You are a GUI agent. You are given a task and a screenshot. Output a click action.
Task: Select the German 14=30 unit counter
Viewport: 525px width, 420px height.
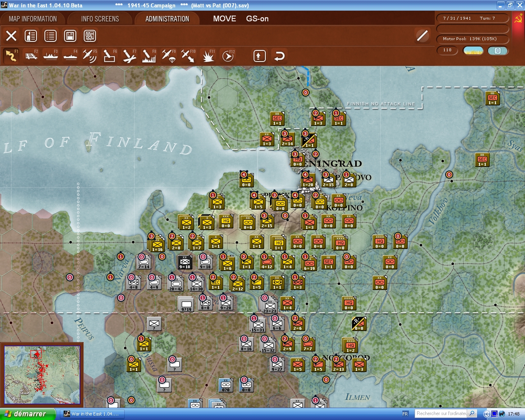pyautogui.click(x=196, y=283)
